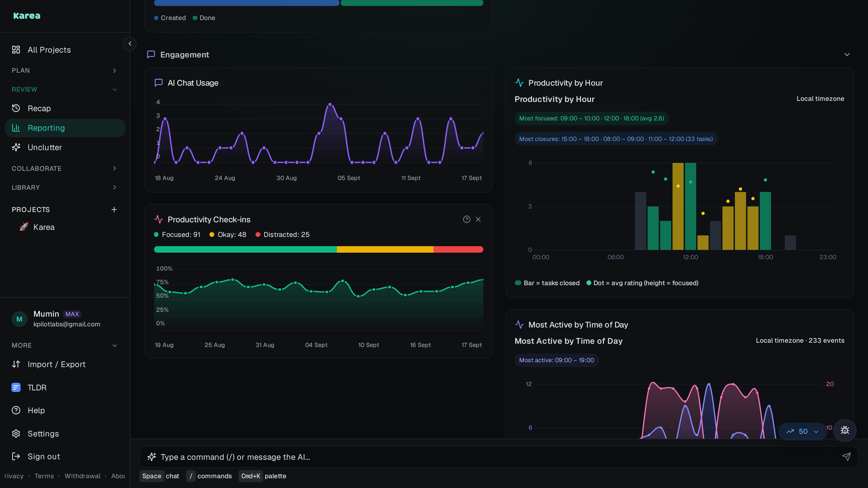The width and height of the screenshot is (868, 488).
Task: Expand the LIBRARY section
Action: point(65,187)
